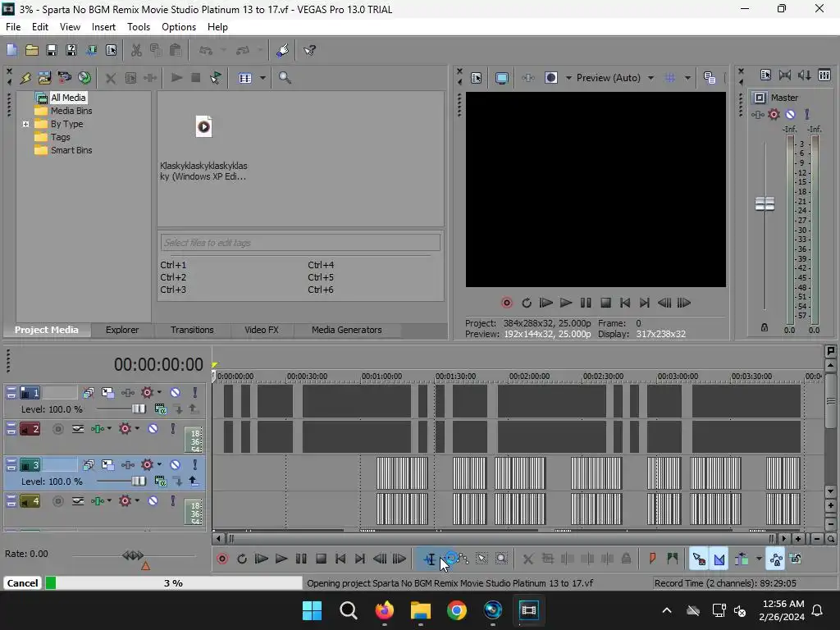Minimize track 1 using its collapse button

tap(11, 393)
